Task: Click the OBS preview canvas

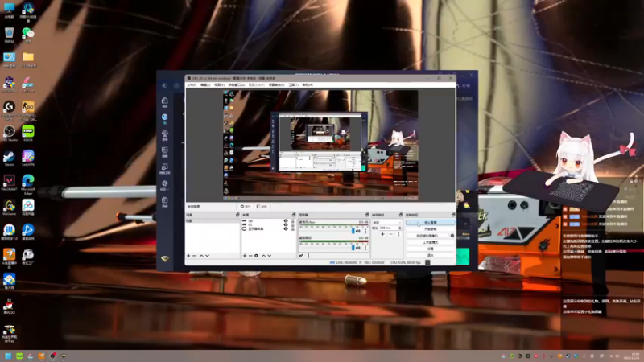Action: [x=320, y=145]
